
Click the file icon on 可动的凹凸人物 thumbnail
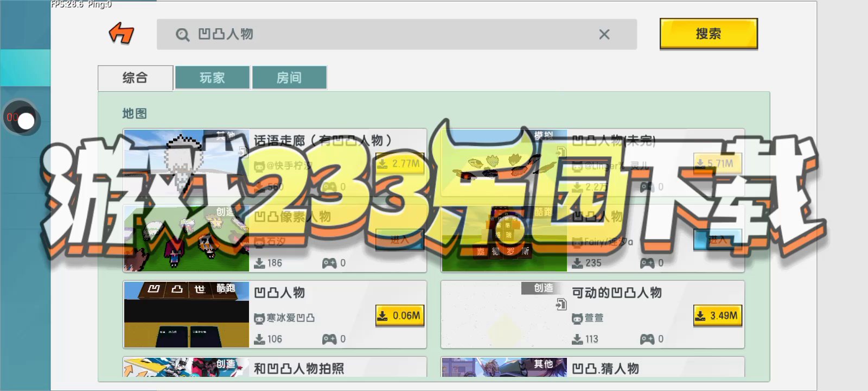click(561, 305)
